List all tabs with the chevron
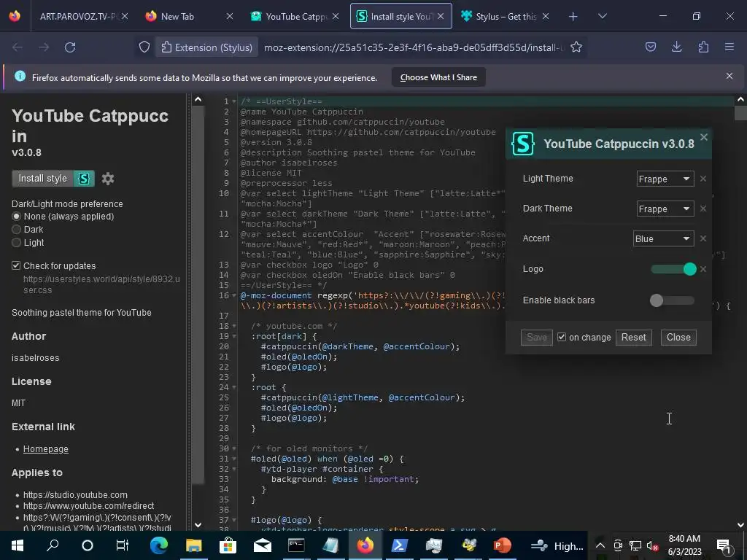Image resolution: width=747 pixels, height=560 pixels. 602,16
